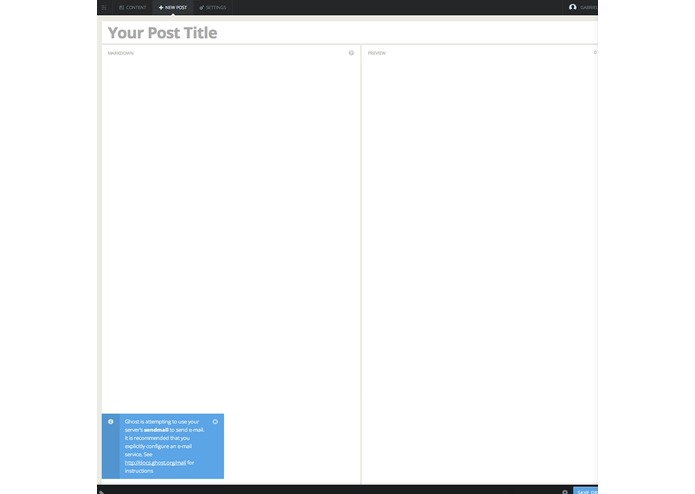Open the Settings tab

(x=213, y=8)
